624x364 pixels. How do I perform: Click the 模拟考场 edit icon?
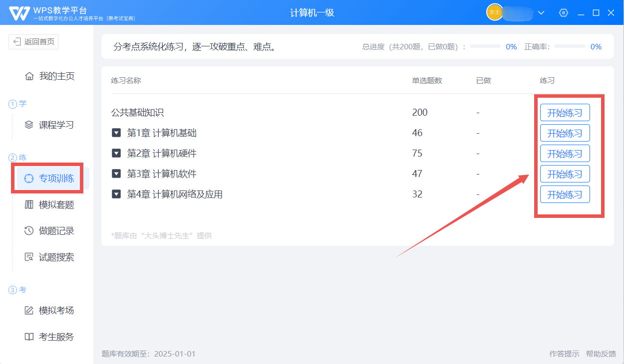coord(29,310)
